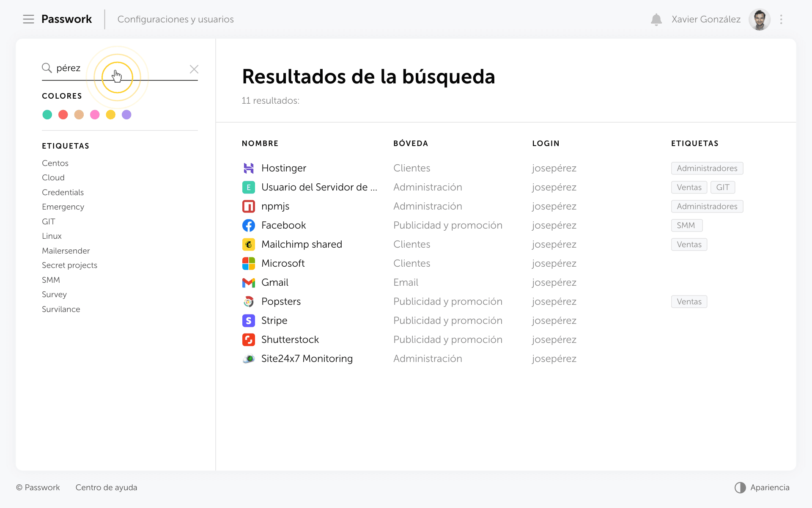
Task: Click Xavier González profile avatar
Action: click(760, 19)
